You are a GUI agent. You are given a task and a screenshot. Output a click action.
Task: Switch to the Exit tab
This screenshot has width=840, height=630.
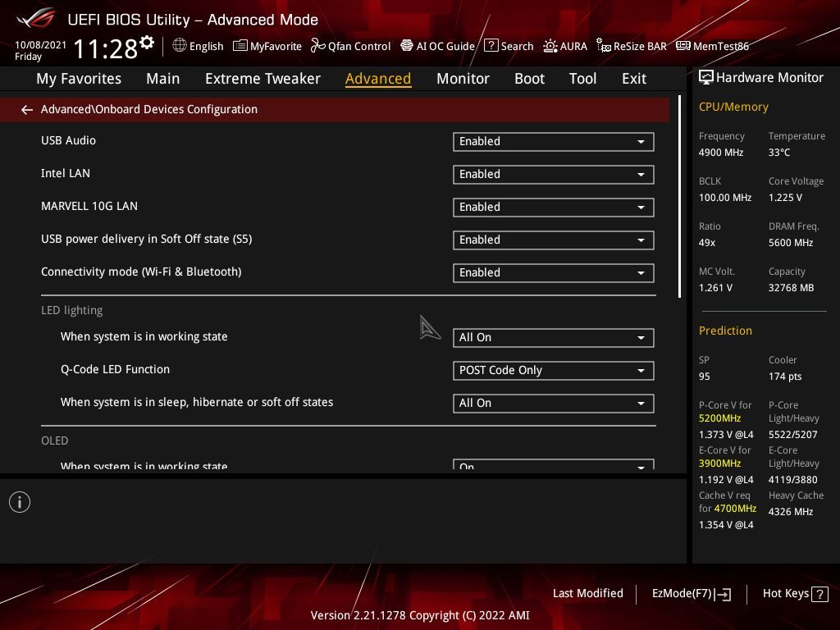634,79
